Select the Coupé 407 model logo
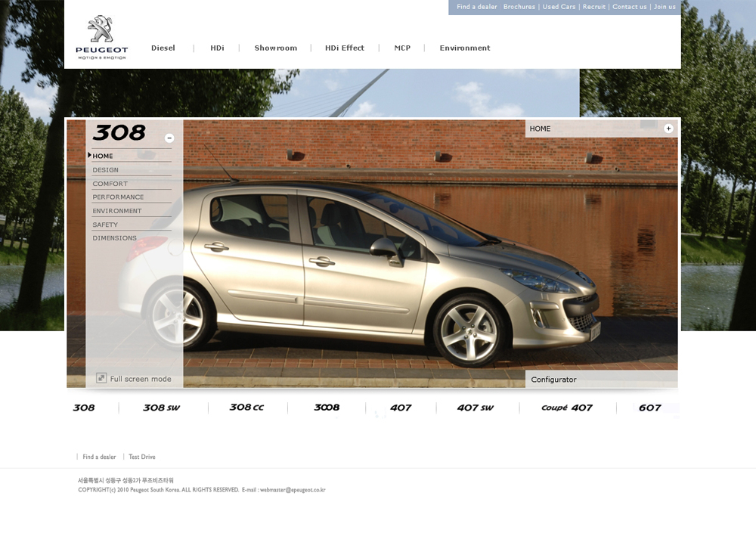This screenshot has height=558, width=756. (566, 408)
